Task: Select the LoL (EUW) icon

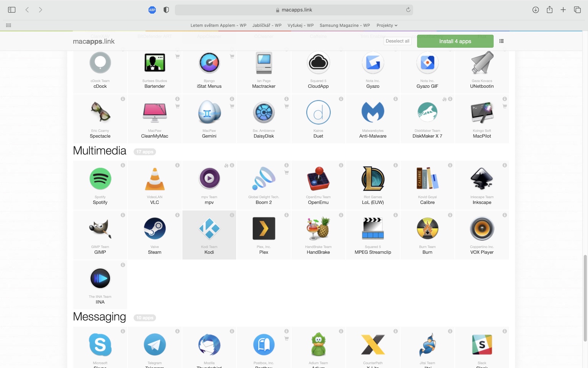Action: tap(373, 179)
